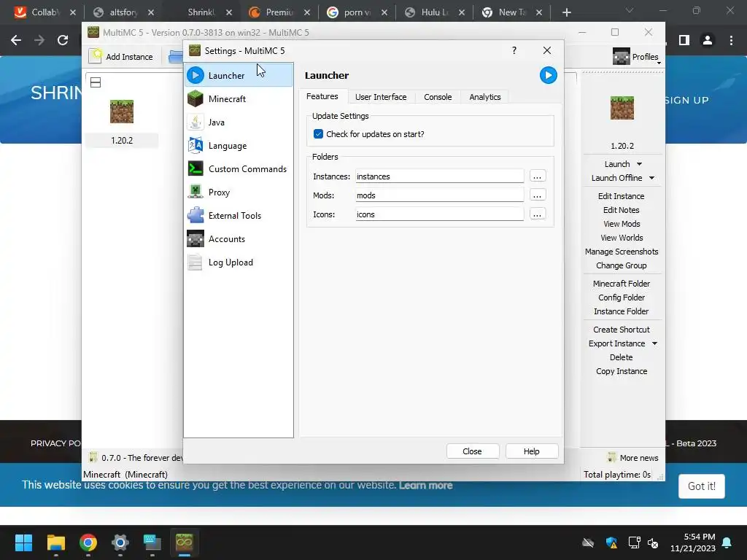Screen dimensions: 747x560
Task: Click SIGN UP on website
Action: [687, 100]
